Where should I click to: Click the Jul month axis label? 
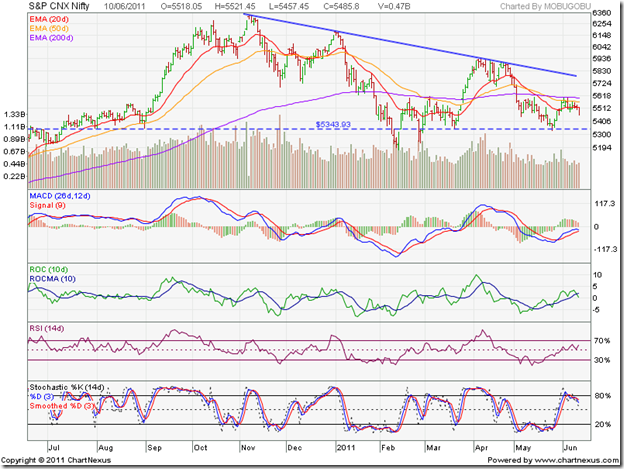click(54, 448)
